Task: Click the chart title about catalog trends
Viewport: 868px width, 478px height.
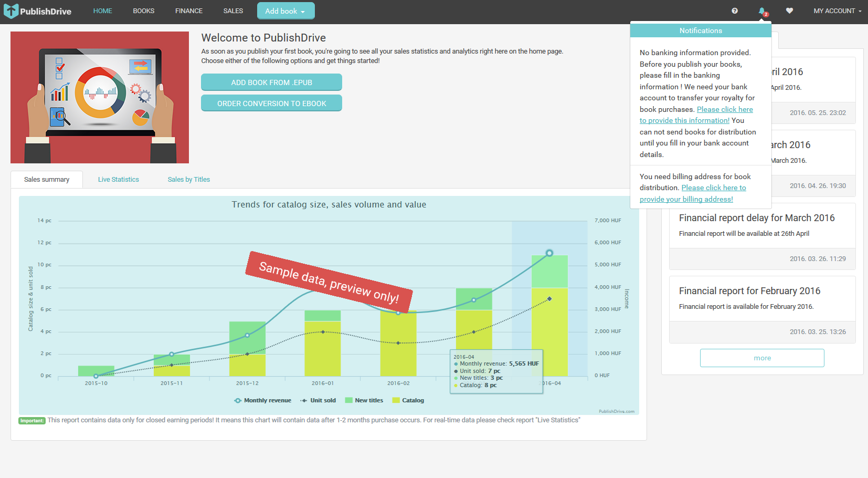Action: (329, 205)
